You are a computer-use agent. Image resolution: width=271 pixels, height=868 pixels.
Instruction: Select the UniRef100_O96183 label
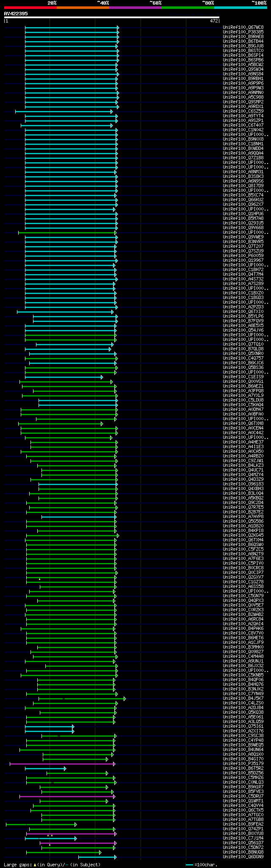(243, 484)
